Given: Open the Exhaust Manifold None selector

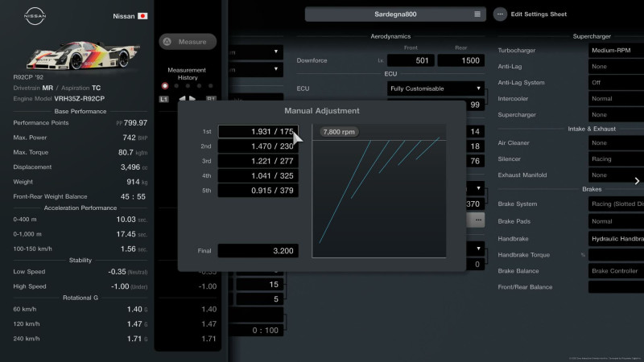Looking at the screenshot, I should 616,175.
